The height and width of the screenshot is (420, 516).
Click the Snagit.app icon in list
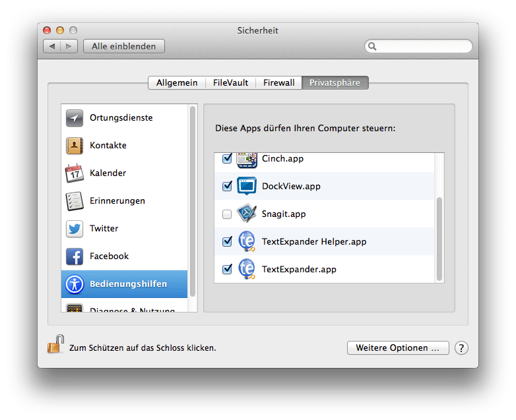click(246, 214)
